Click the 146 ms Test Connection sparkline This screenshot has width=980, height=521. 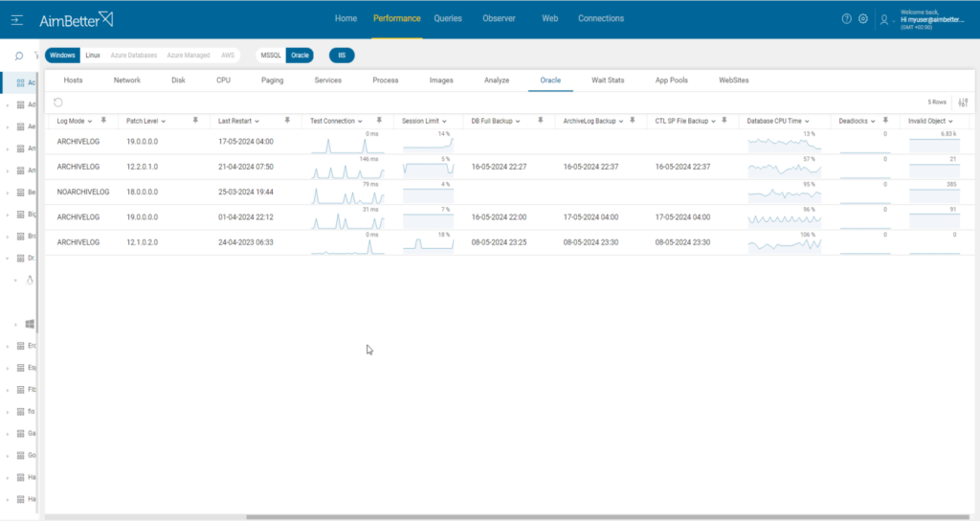coord(347,170)
